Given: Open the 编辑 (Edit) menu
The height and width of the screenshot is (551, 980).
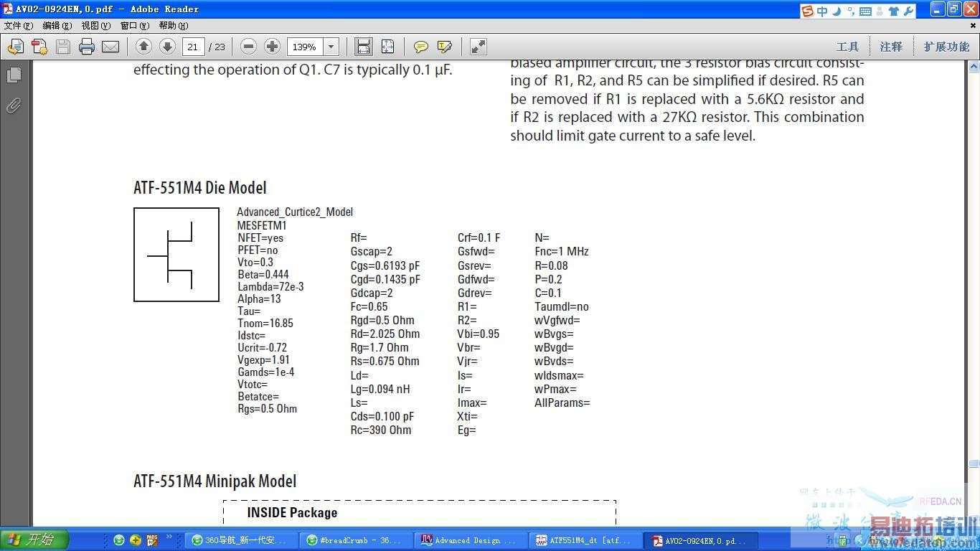Looking at the screenshot, I should click(57, 26).
